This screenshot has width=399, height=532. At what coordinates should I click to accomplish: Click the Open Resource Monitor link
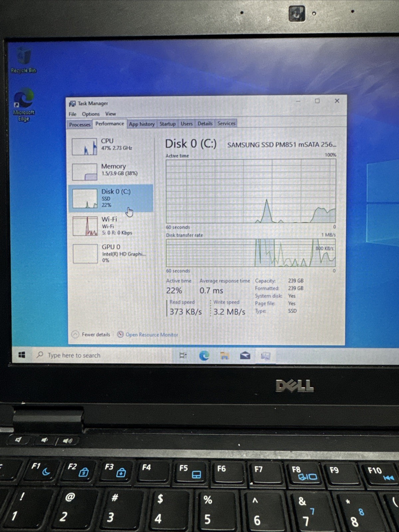pos(152,335)
